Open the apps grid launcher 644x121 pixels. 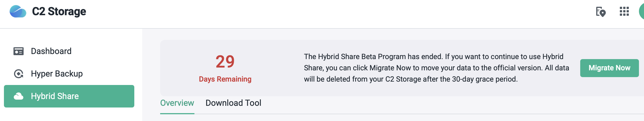click(624, 12)
